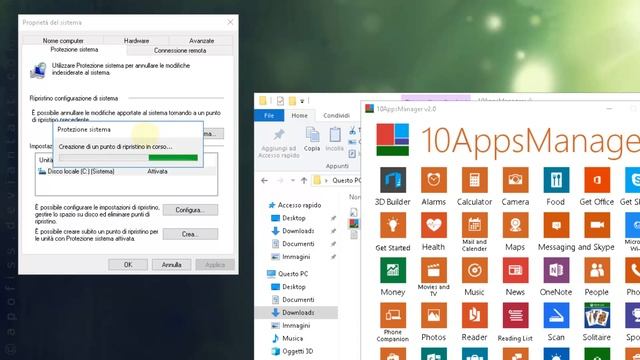Open Quick Access toolbar customize dropdown arrow
Viewport: 640px width, 360px height.
(302, 101)
